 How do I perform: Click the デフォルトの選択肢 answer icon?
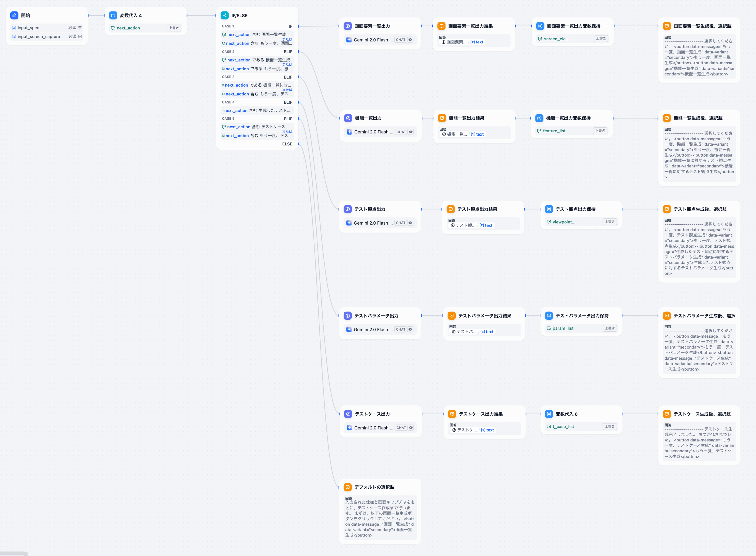click(x=348, y=487)
